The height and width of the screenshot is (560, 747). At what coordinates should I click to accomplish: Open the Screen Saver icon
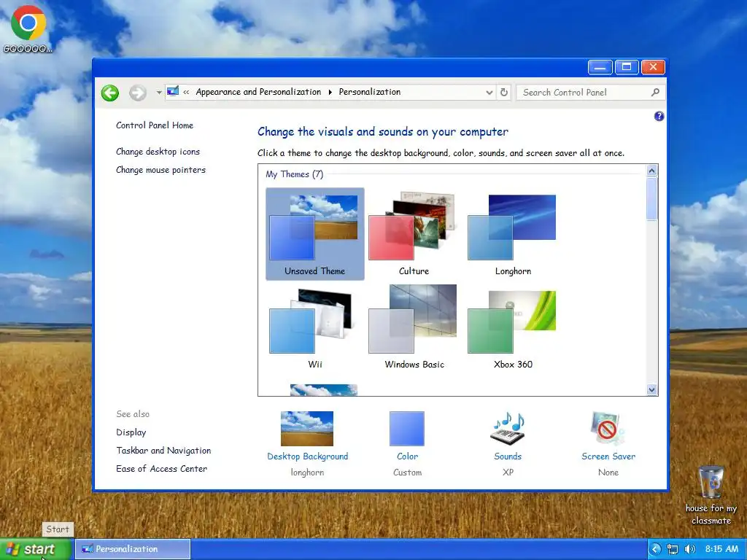[608, 429]
